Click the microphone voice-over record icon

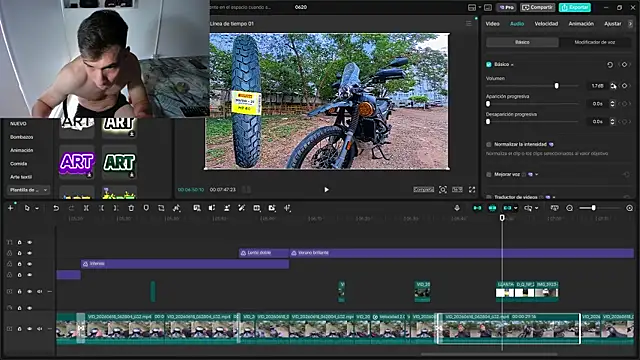(x=457, y=208)
